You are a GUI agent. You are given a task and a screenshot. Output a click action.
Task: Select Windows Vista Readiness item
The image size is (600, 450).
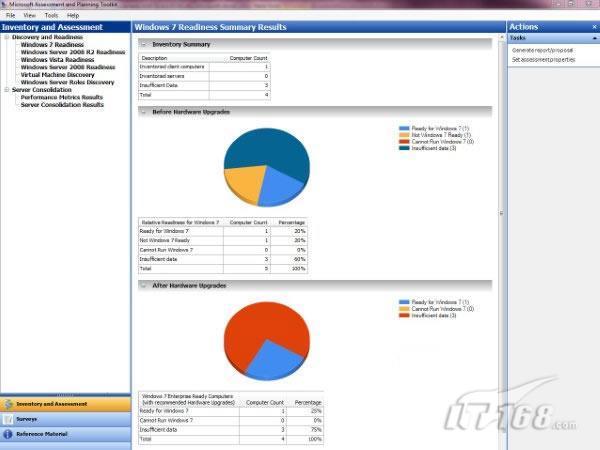pos(57,60)
